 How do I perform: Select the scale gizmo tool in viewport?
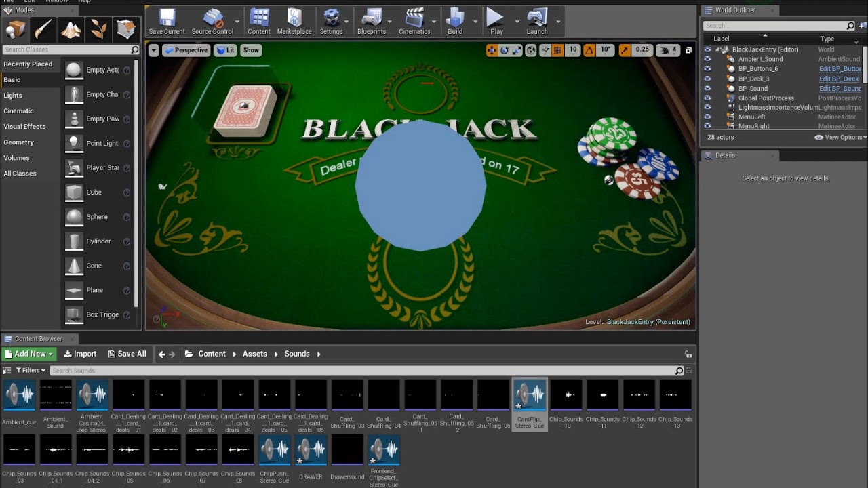point(517,50)
